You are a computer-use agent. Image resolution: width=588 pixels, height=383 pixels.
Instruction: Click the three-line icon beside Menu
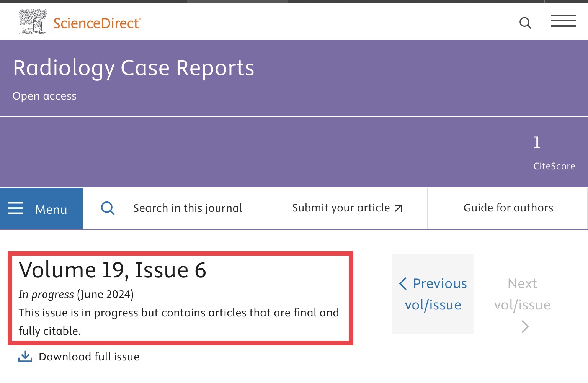pos(16,208)
